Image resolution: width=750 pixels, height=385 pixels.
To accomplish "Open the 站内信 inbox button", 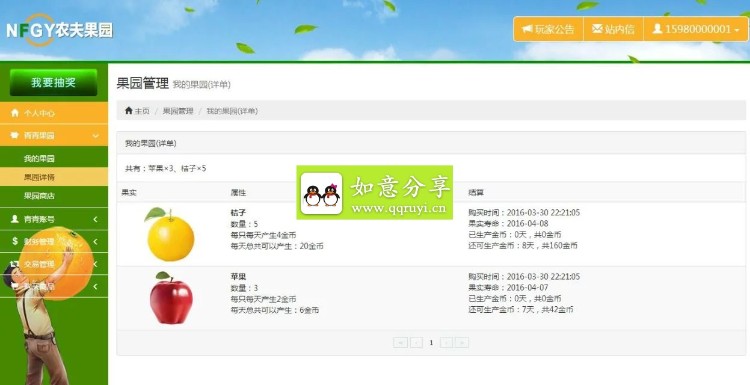I will (613, 29).
